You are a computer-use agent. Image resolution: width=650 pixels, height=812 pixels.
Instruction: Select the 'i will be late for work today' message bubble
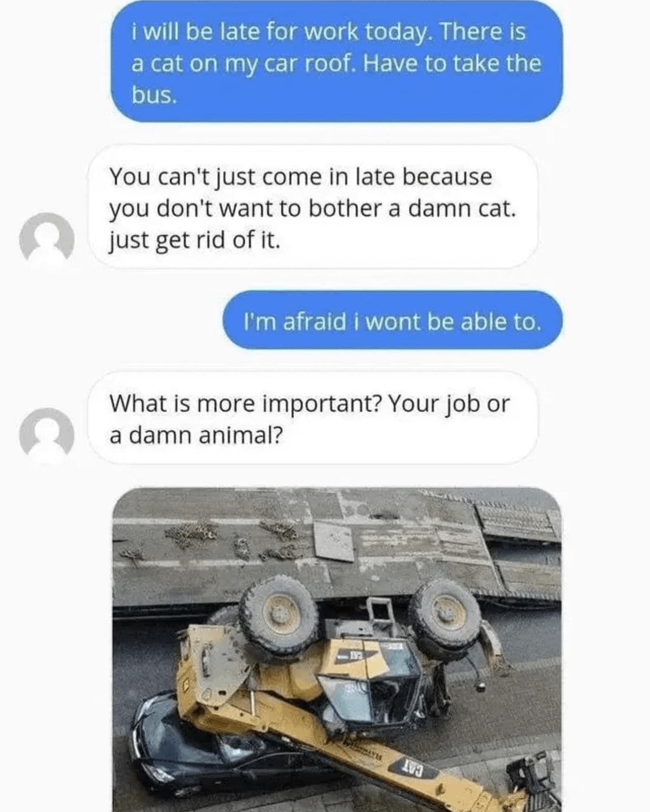click(337, 61)
